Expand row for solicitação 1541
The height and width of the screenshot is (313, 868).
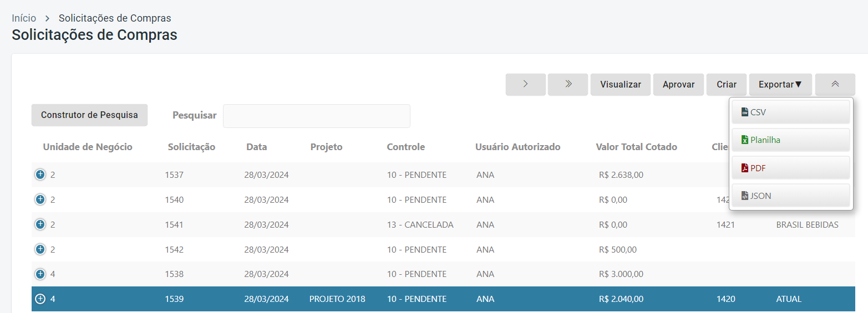[40, 224]
